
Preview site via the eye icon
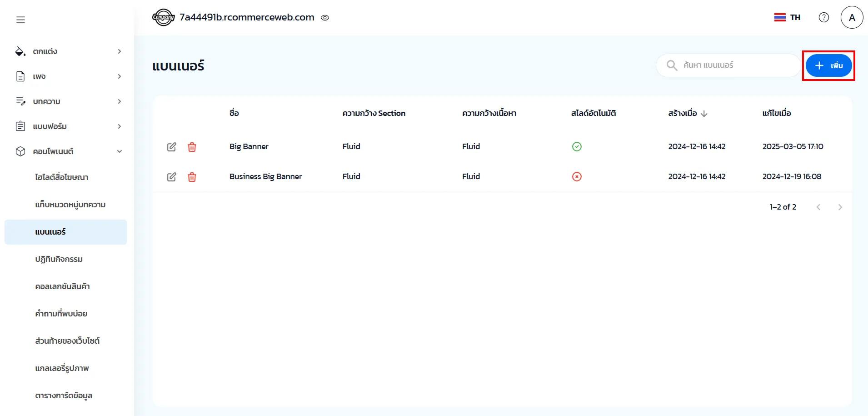pos(325,18)
